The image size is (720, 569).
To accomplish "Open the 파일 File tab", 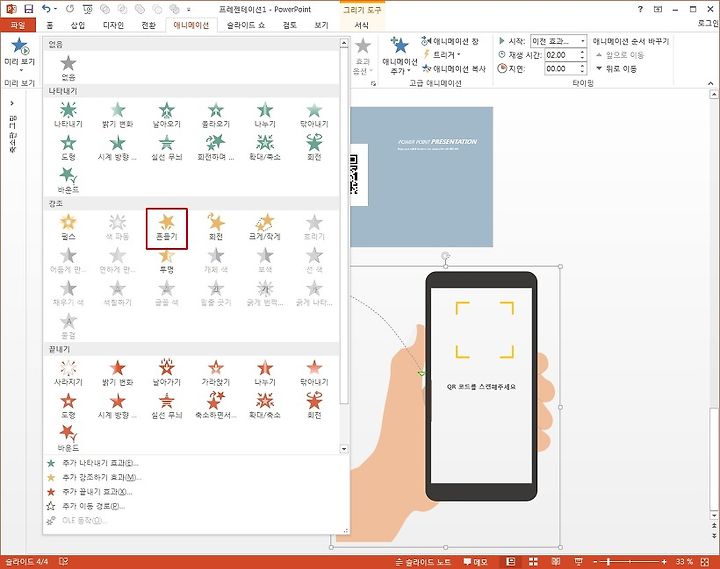I will click(x=18, y=25).
